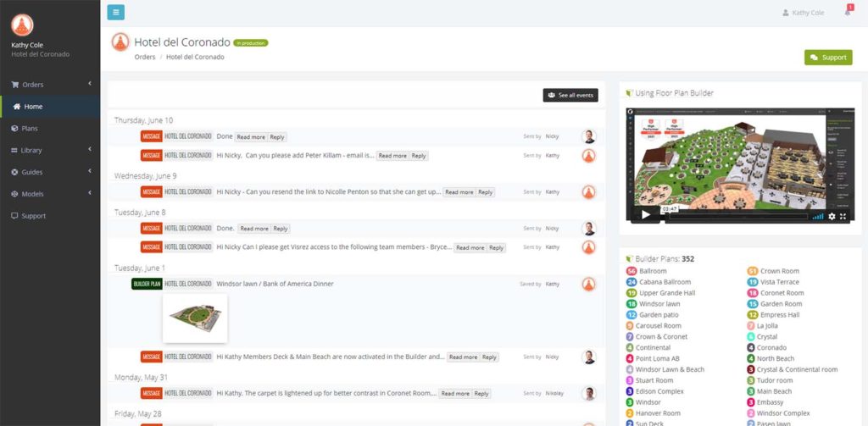Read more on the Peter Killam message

pyautogui.click(x=392, y=156)
